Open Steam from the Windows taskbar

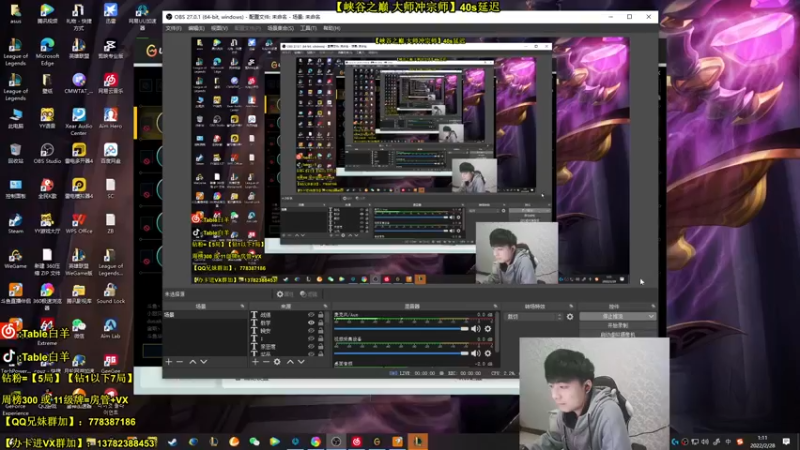click(172, 441)
